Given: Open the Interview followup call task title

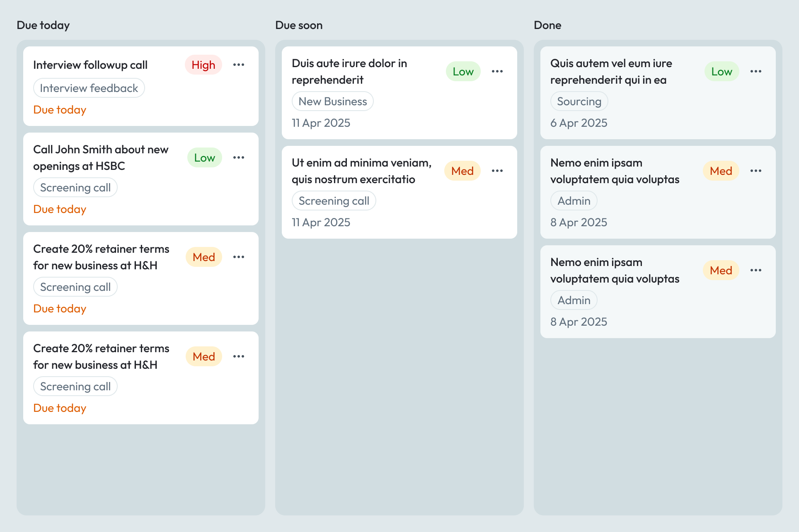Looking at the screenshot, I should click(90, 65).
